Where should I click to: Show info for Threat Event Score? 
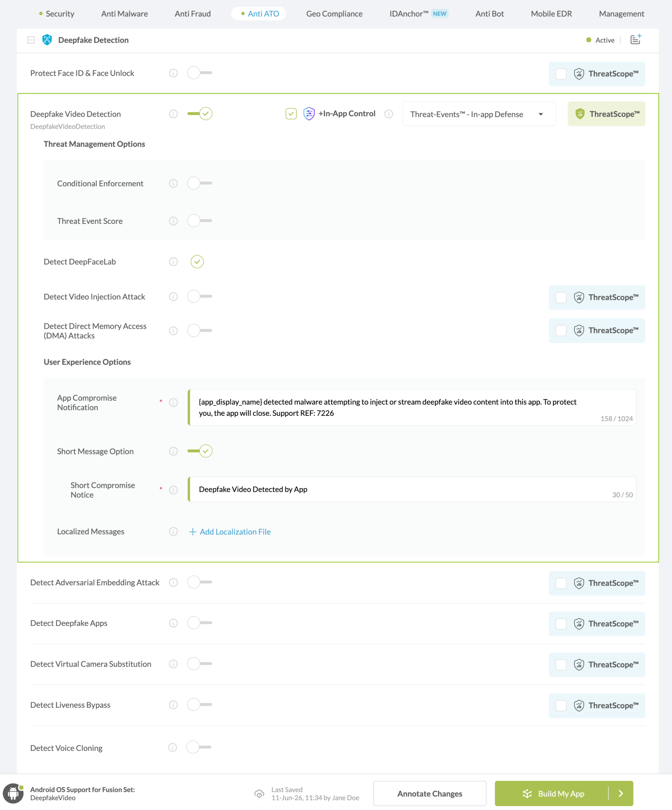(173, 221)
